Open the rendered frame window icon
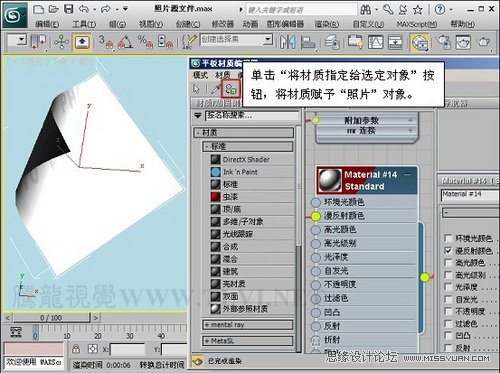Screen dimensions: 500x373 tap(464, 42)
